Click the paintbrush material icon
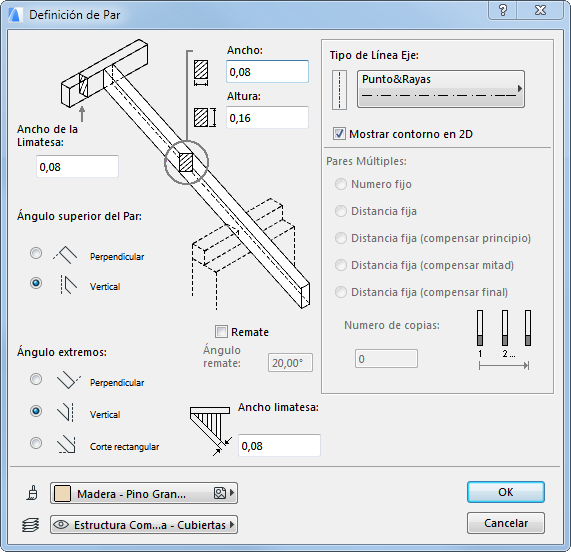571x552 pixels. click(32, 493)
